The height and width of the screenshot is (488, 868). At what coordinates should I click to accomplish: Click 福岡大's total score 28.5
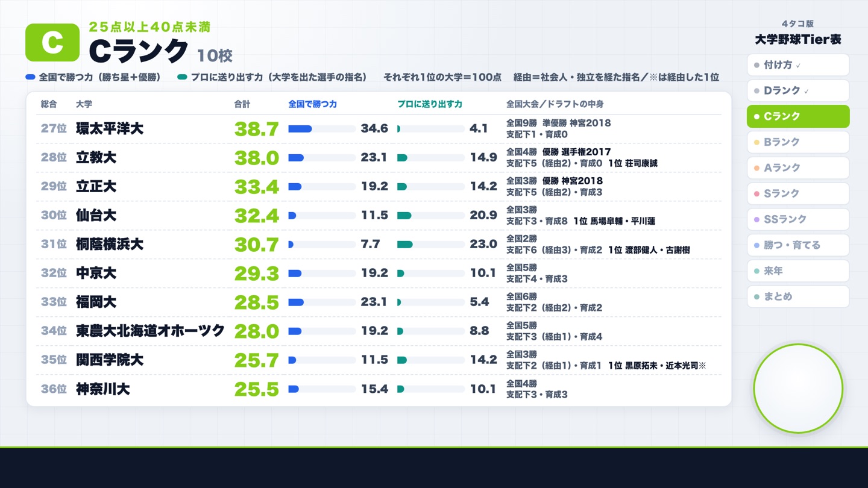[x=257, y=302]
